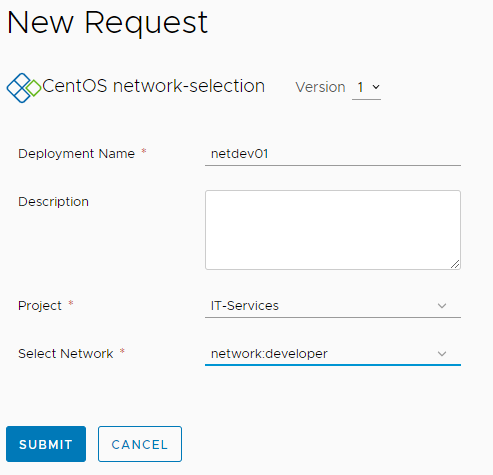
Task: Cancel the new request
Action: [x=140, y=444]
